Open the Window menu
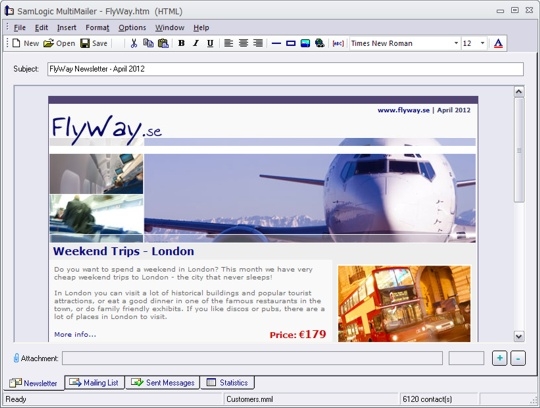Screen dimensions: 540x408 pyautogui.click(x=169, y=28)
